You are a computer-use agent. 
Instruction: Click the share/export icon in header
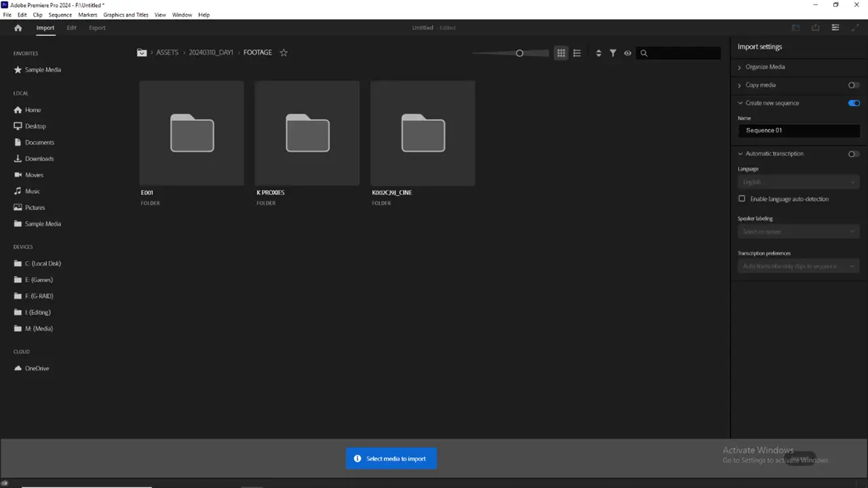(x=815, y=28)
